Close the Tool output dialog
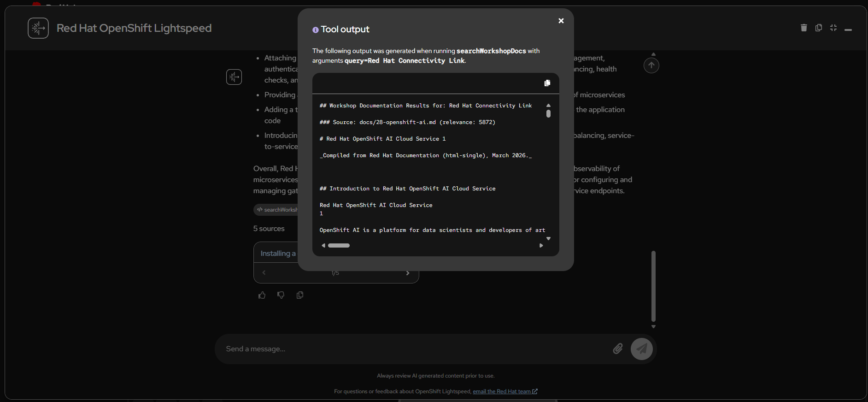The height and width of the screenshot is (402, 868). pyautogui.click(x=561, y=21)
